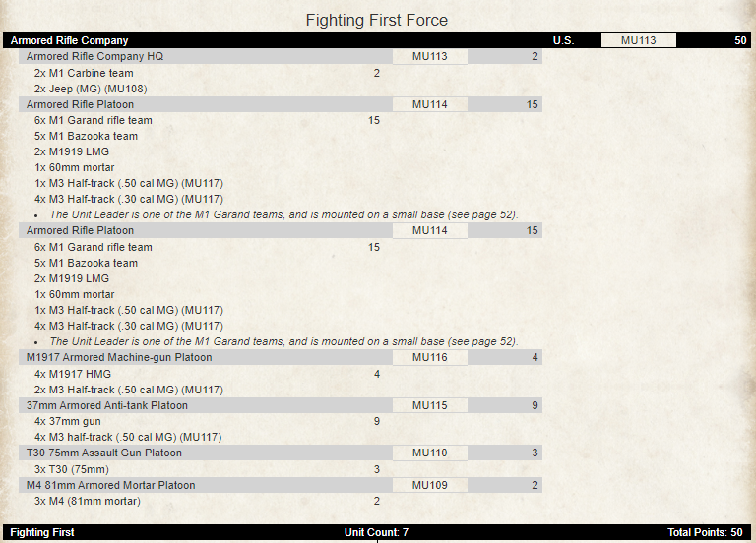The width and height of the screenshot is (756, 543).
Task: Click the Fighting First Force title
Action: click(x=377, y=20)
